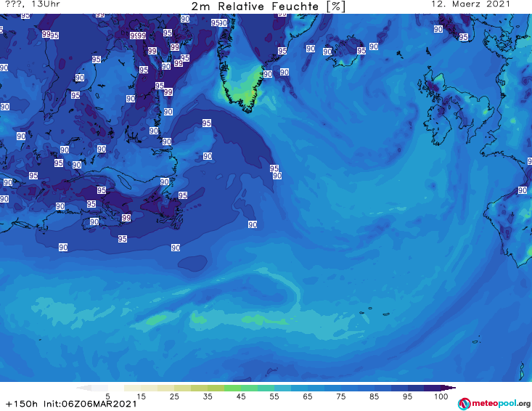This screenshot has height=411, width=532.
Task: Open the meteopool.org text link
Action: 501,403
